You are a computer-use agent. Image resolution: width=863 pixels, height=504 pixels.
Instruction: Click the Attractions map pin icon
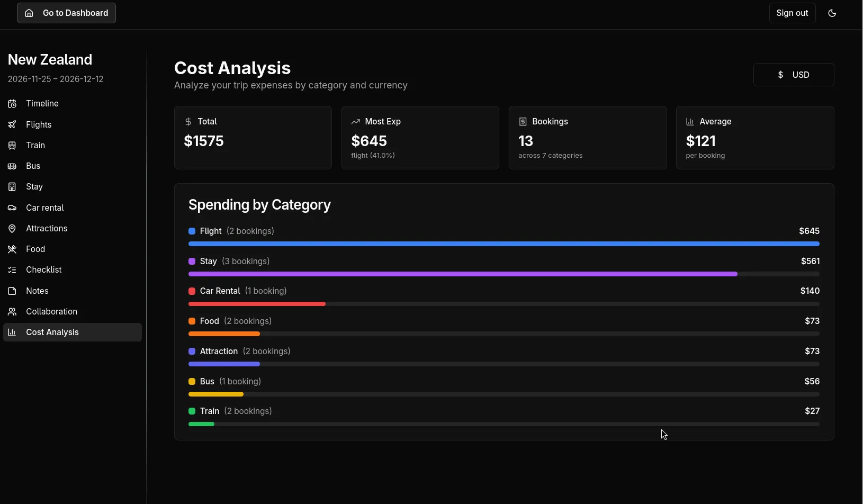13,228
